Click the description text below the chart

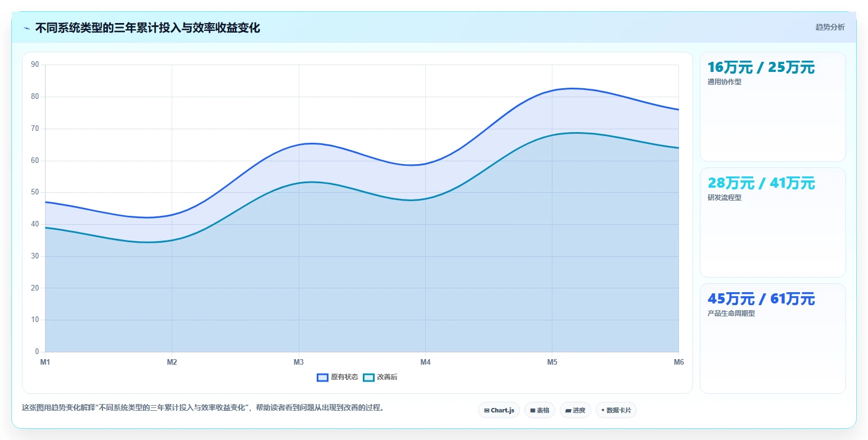(204, 408)
